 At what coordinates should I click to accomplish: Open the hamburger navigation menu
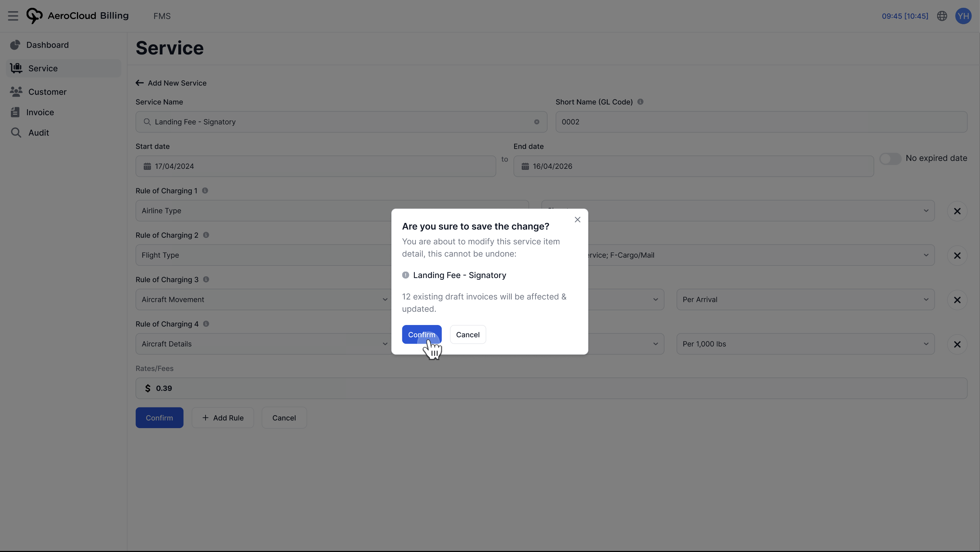point(13,16)
